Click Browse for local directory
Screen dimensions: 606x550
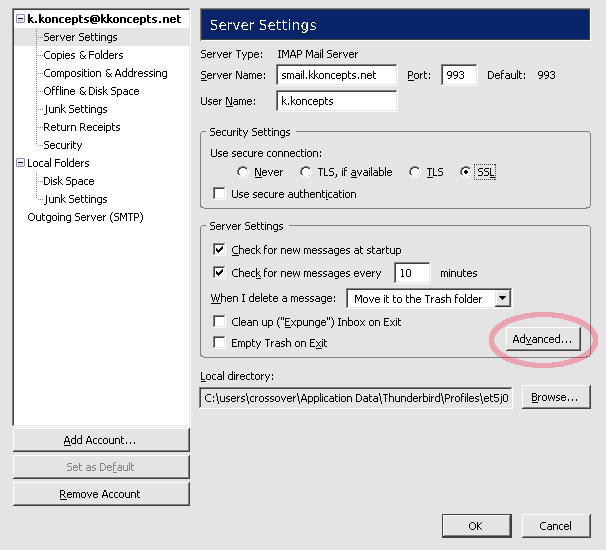tap(556, 397)
